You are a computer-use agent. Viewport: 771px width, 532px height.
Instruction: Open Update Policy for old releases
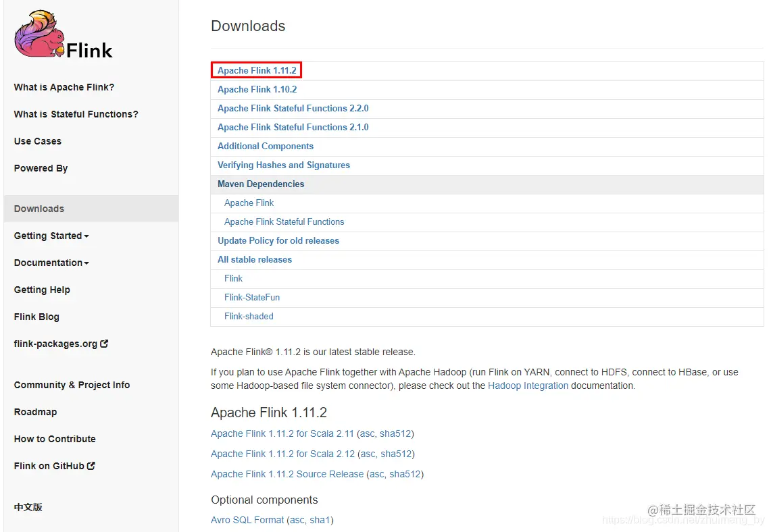(x=278, y=241)
